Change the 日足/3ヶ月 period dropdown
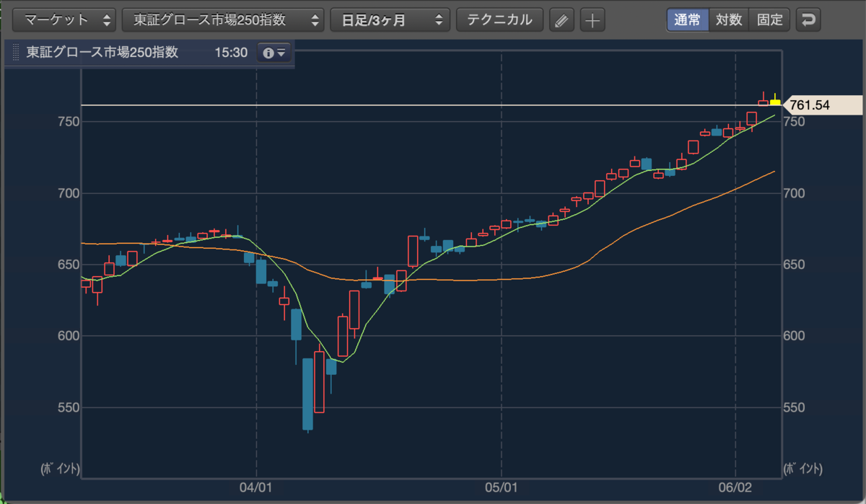This screenshot has height=504, width=866. (390, 19)
